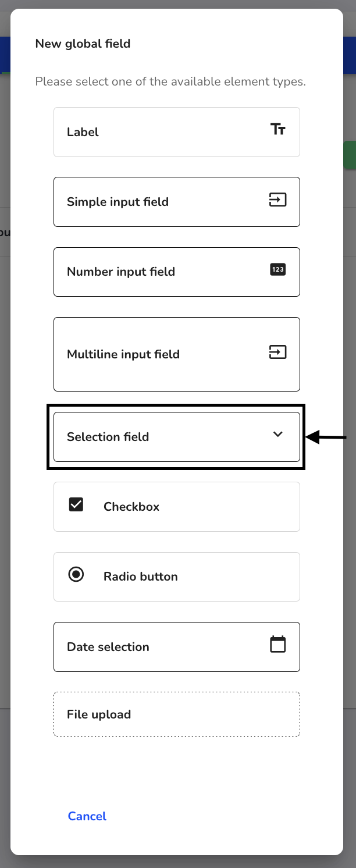Select the Selection field option label
356x868 pixels.
(x=108, y=437)
